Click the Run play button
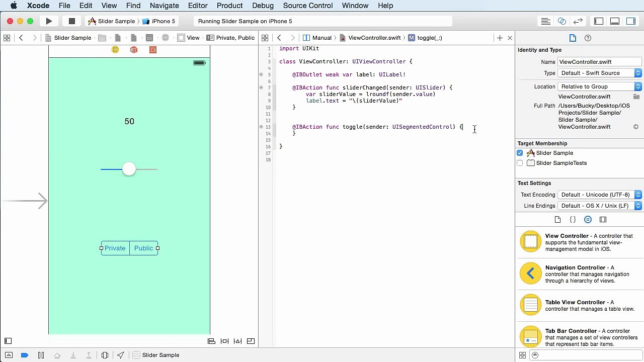Image resolution: width=644 pixels, height=362 pixels. pyautogui.click(x=49, y=21)
